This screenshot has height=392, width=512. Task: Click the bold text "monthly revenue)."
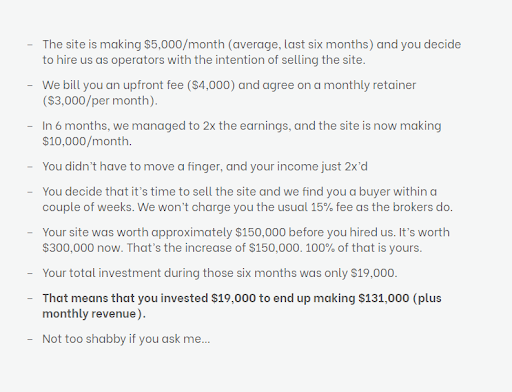94,313
